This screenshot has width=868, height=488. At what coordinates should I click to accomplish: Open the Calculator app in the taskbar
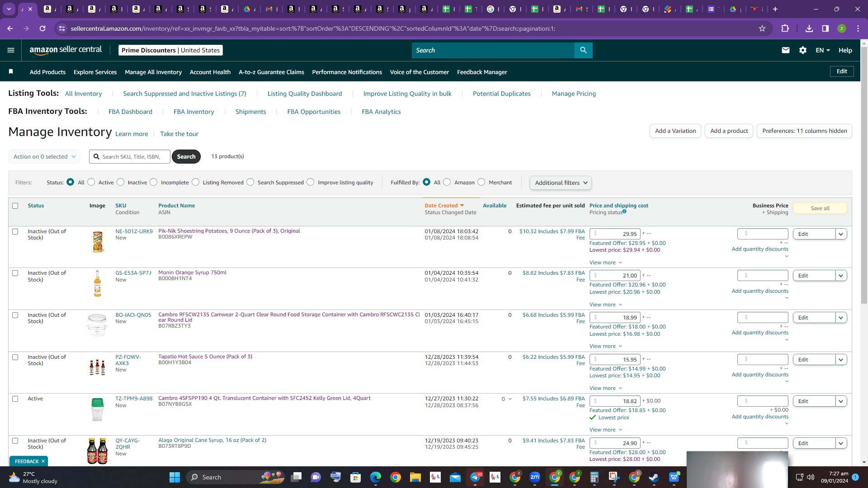click(x=594, y=477)
